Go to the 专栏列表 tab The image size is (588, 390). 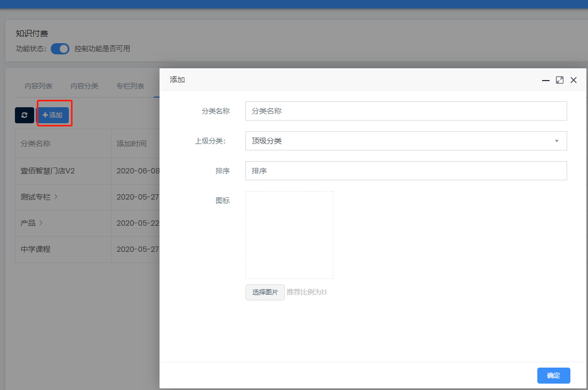(130, 86)
